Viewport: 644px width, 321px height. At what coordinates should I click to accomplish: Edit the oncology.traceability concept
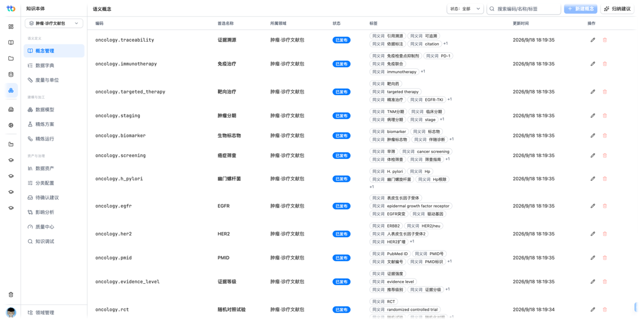[x=593, y=40]
